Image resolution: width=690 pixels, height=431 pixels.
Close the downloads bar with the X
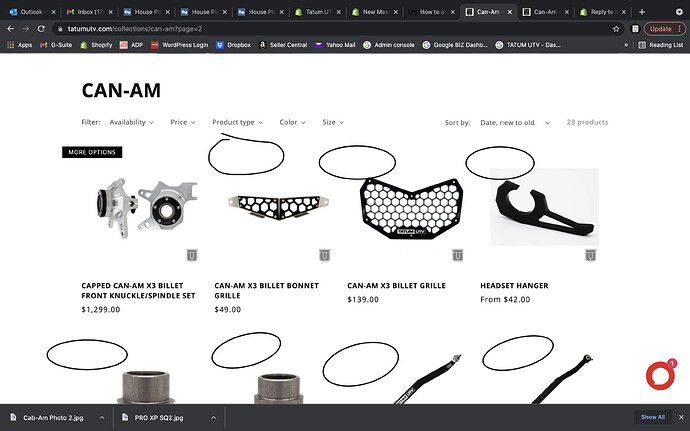click(x=681, y=417)
